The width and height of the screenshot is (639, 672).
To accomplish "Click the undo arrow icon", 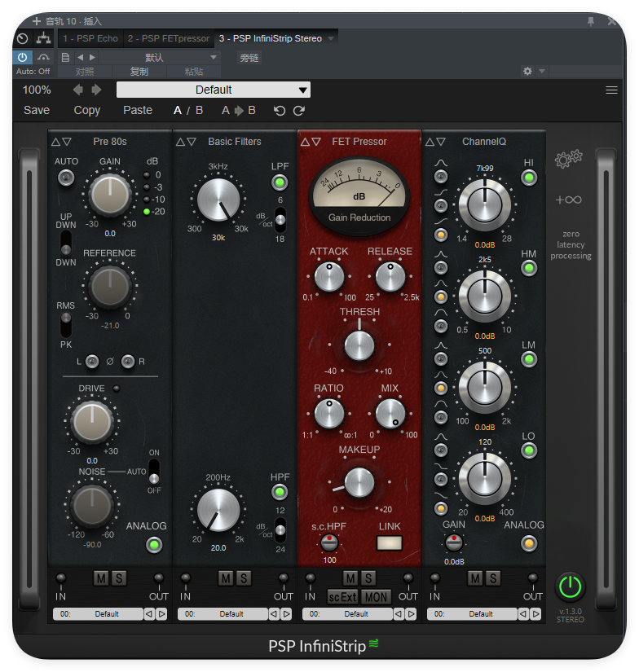I will pyautogui.click(x=280, y=111).
